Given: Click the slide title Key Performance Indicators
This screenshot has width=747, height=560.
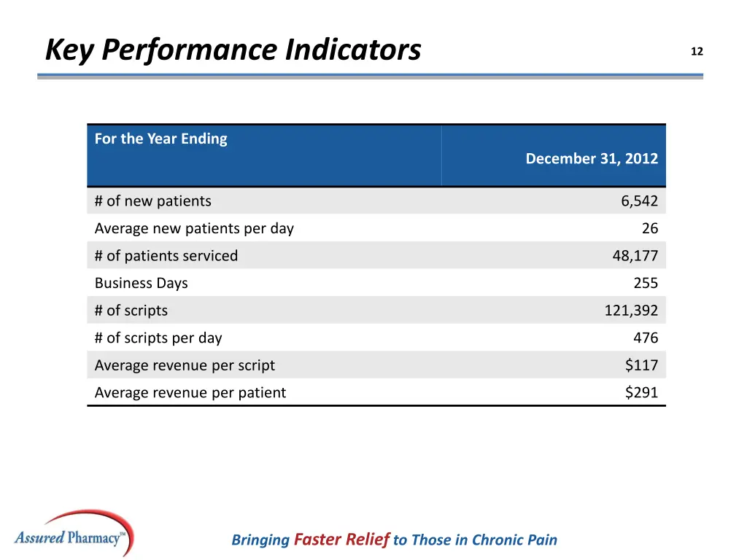Looking at the screenshot, I should tap(233, 50).
